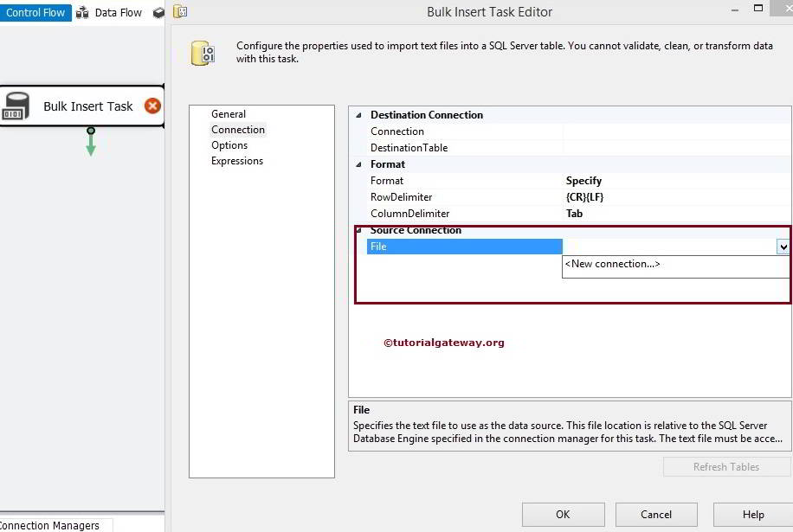793x532 pixels.
Task: Click the red error badge on Bulk Insert Task
Action: [x=152, y=105]
